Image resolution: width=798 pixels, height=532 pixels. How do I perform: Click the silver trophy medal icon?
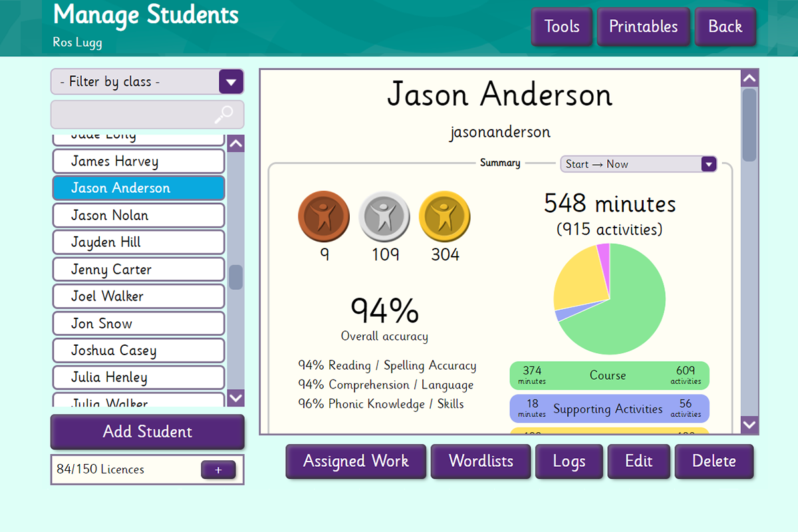tap(384, 216)
